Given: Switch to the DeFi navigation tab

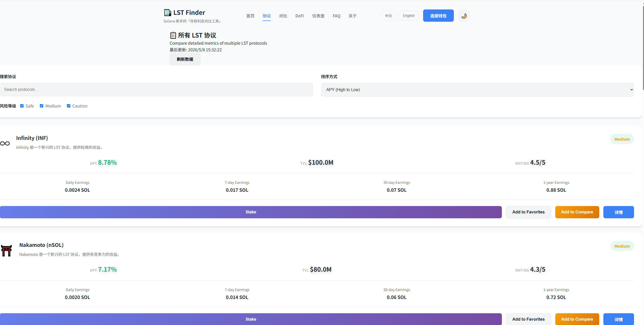Looking at the screenshot, I should coord(300,16).
